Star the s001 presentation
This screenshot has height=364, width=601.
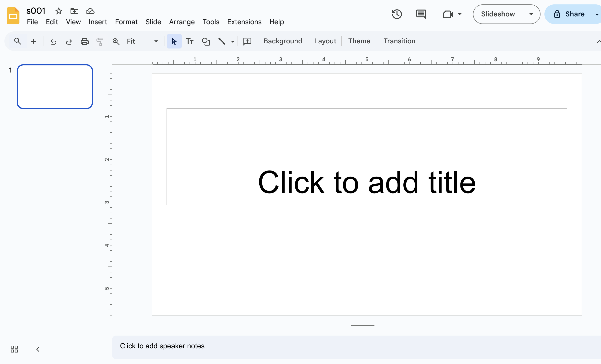(x=59, y=11)
